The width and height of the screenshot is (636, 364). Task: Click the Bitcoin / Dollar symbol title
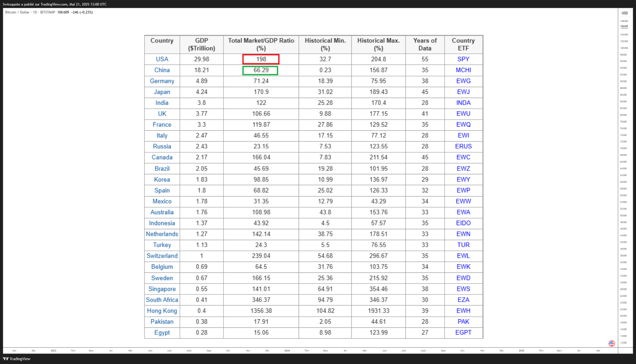coord(17,12)
